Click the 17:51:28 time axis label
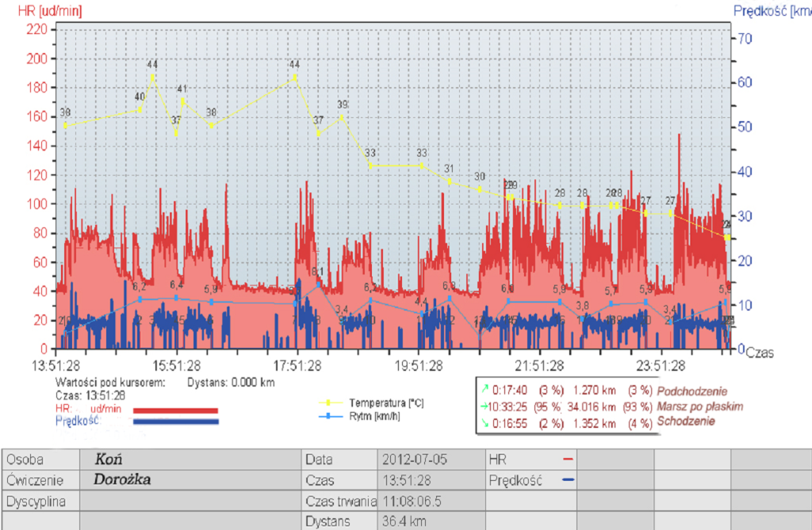812x530 pixels. pos(298,365)
